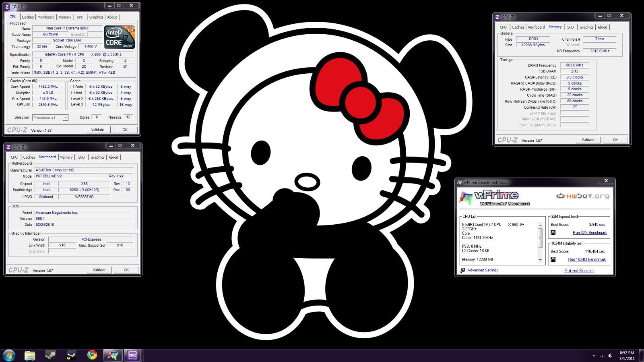The image size is (644, 362).
Task: Click the Intel Core i7 logo badge
Action: point(120,37)
